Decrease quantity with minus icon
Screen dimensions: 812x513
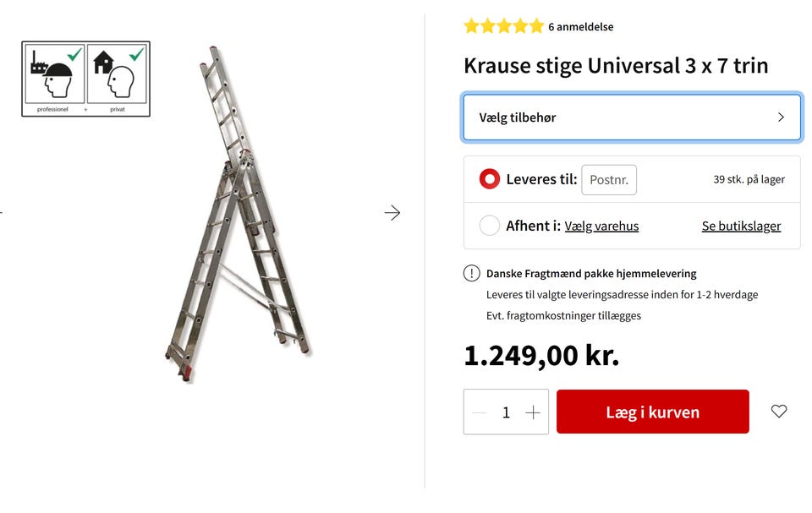480,412
